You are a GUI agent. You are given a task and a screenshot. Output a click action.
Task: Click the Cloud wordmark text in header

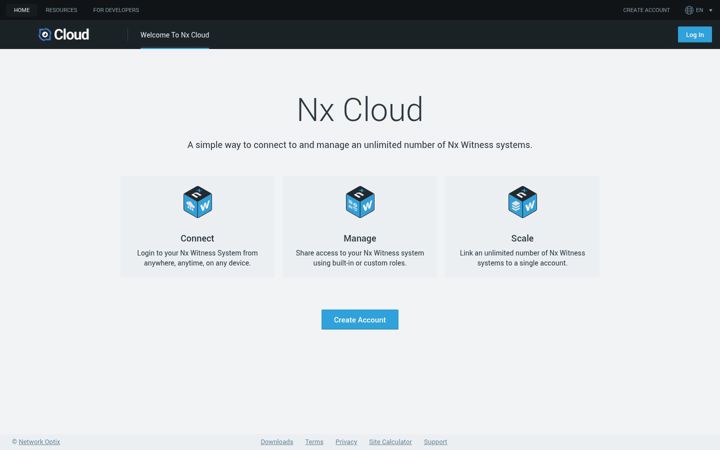pos(72,34)
